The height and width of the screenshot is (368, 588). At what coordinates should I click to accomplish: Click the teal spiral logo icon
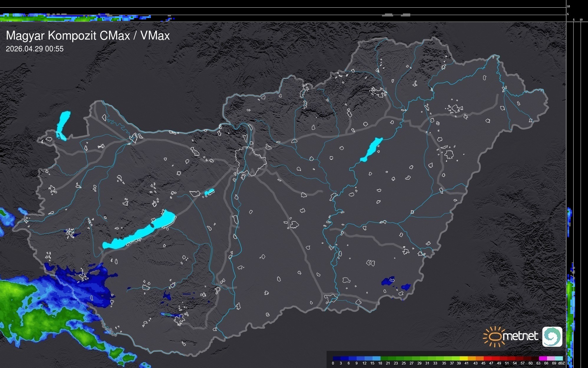click(552, 336)
